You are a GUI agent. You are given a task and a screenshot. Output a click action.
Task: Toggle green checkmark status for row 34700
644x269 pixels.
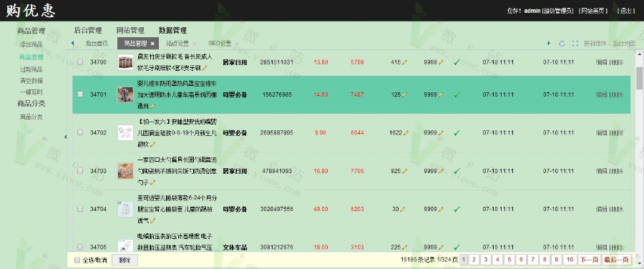pos(457,62)
